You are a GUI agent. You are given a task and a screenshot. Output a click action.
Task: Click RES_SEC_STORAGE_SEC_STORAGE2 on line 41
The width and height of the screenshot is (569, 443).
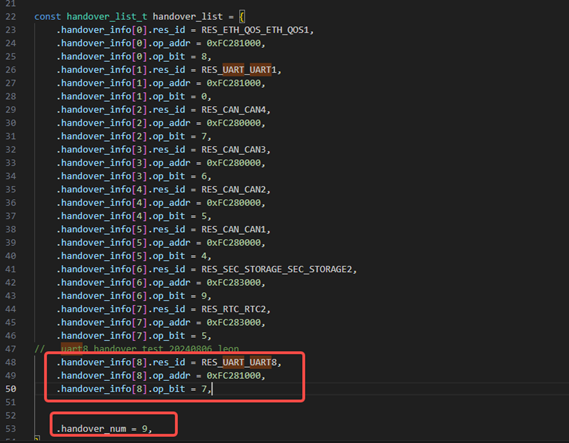click(277, 269)
